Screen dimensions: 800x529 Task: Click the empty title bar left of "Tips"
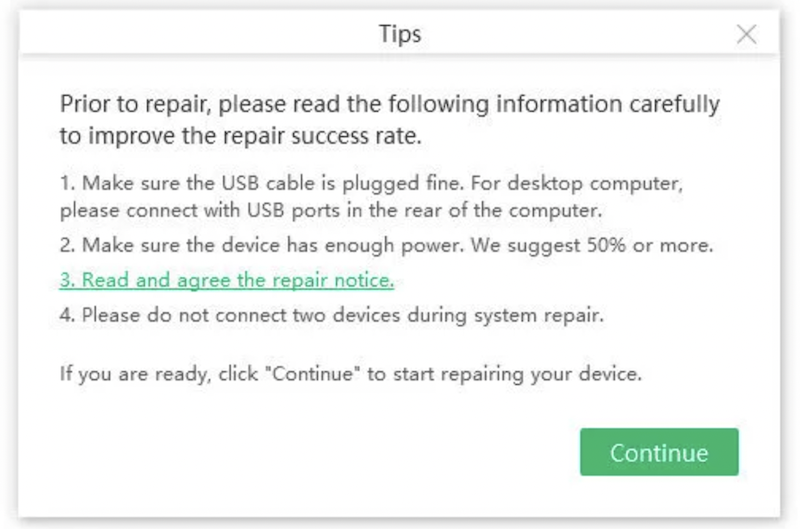click(200, 34)
